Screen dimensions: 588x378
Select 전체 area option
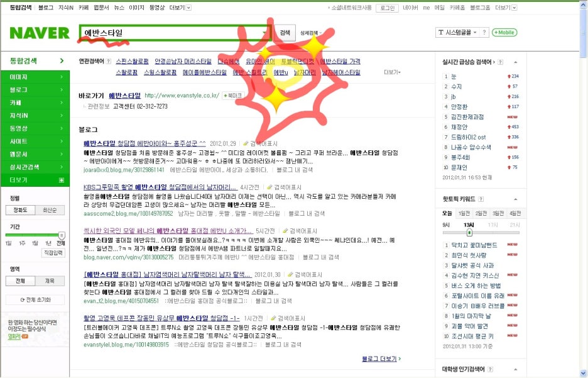[20, 281]
